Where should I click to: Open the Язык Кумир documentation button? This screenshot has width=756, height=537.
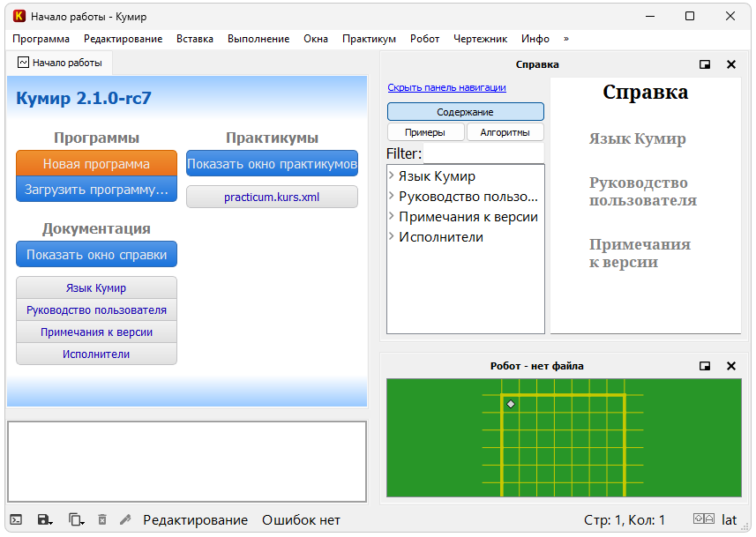(x=96, y=287)
